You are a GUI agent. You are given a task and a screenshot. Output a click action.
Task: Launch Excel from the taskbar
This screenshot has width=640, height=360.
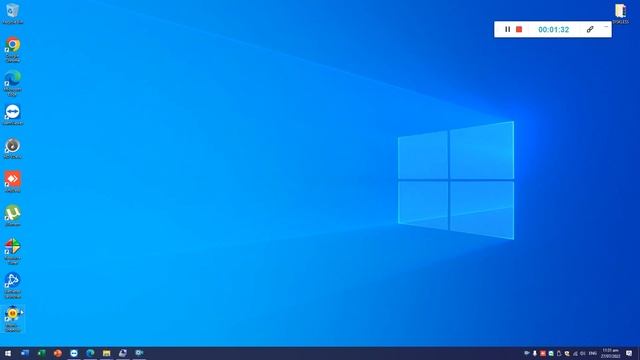point(41,353)
